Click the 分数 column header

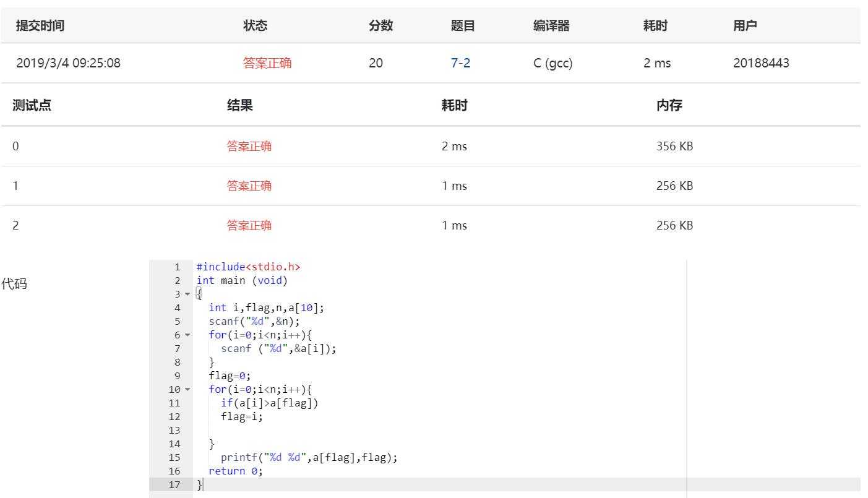381,25
